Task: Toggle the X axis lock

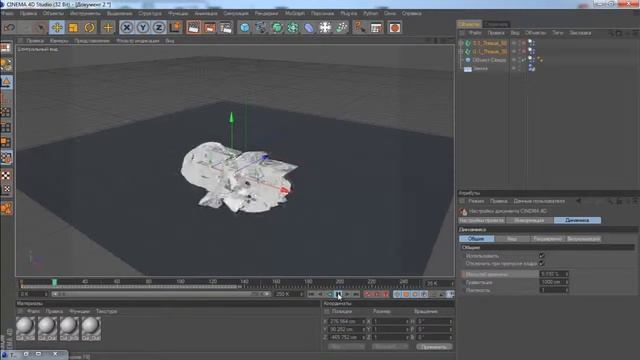Action: pos(127,27)
